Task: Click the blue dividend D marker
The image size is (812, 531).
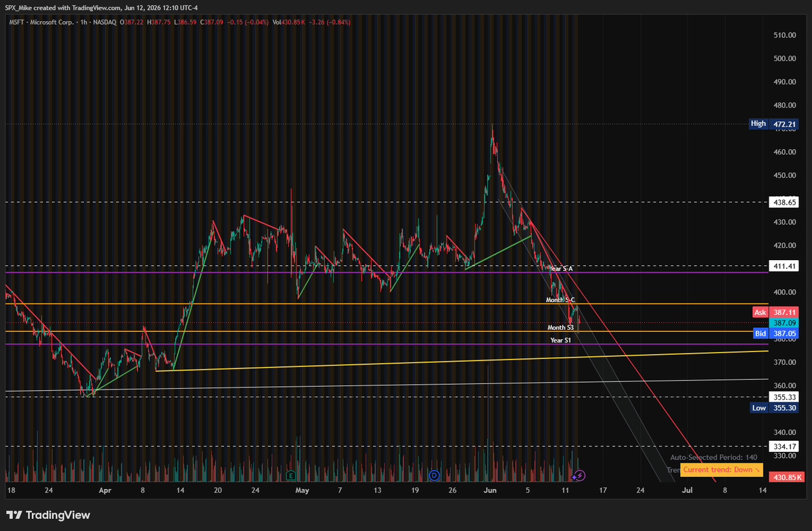Action: pos(434,475)
